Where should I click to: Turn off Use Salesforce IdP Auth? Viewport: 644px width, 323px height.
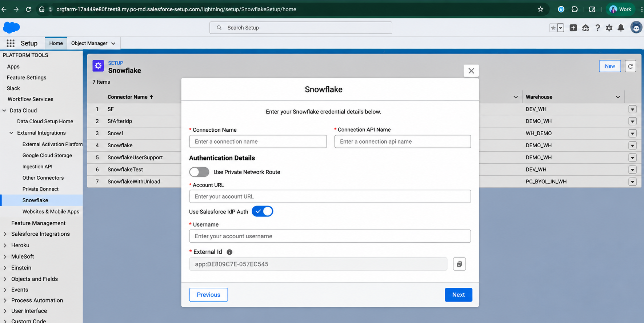pos(262,211)
